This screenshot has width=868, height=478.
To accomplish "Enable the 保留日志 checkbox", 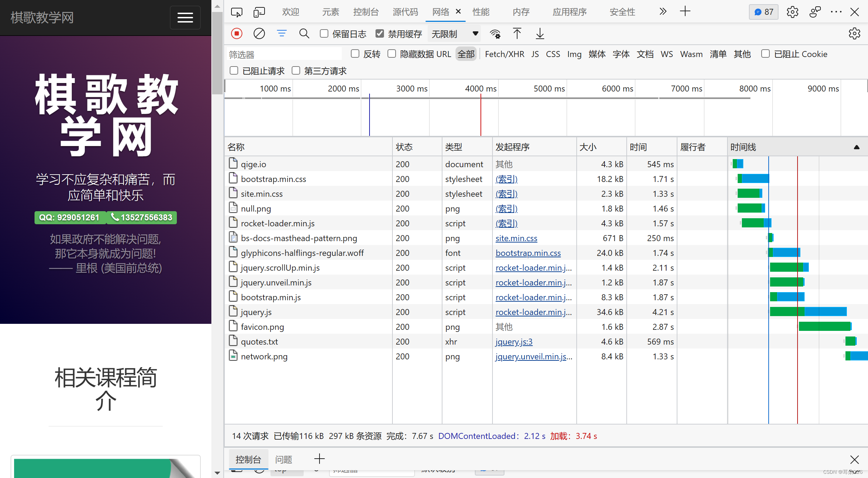I will click(x=324, y=34).
